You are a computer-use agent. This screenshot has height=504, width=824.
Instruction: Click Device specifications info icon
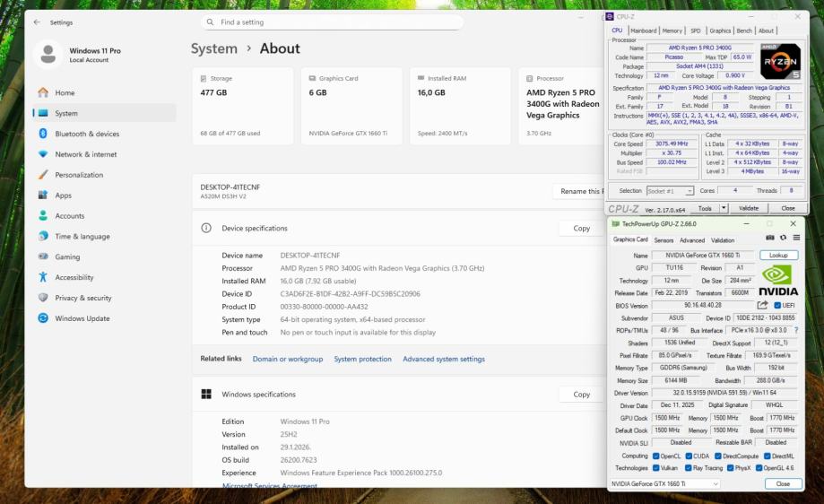coord(206,228)
